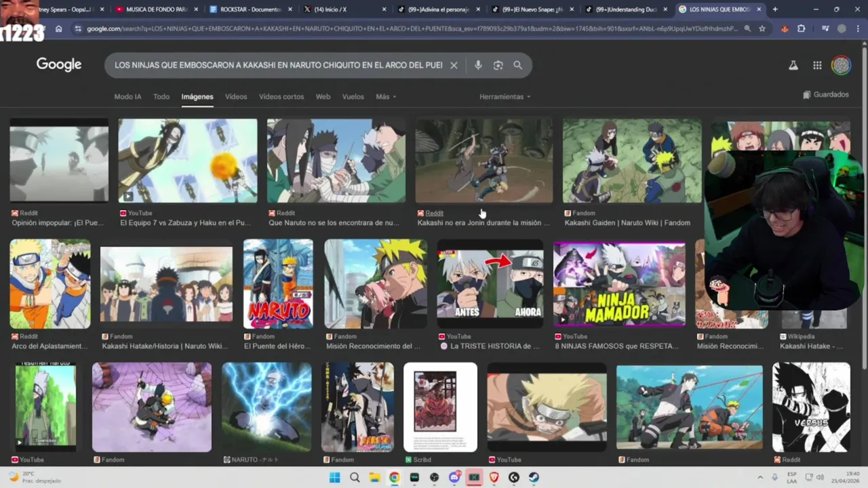Viewport: 868px width, 488px height.
Task: Click the browser home button
Action: coord(58,28)
